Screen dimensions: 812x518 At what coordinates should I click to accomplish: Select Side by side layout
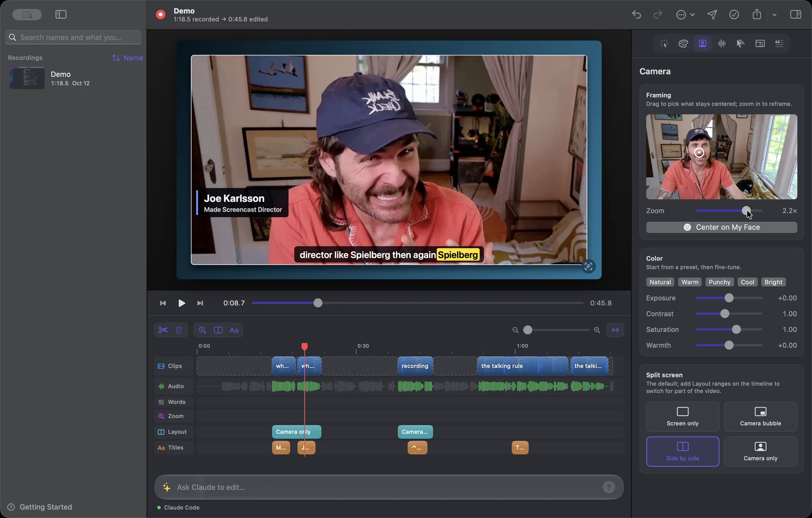[x=682, y=451]
